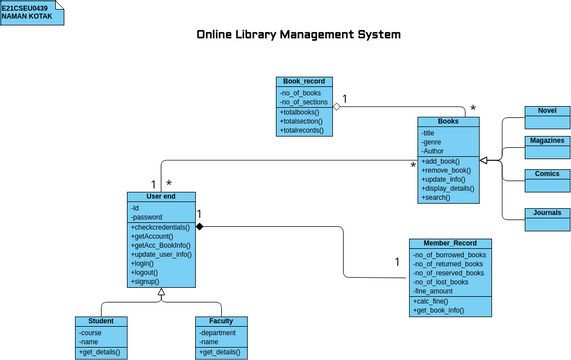The image size is (571, 360).
Task: Click the -fine_amount attribute
Action: point(433,291)
